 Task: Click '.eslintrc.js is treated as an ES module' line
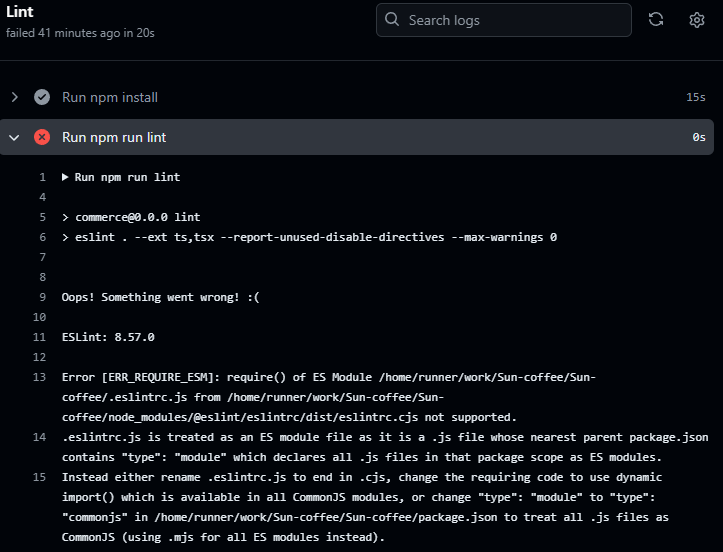(x=385, y=447)
